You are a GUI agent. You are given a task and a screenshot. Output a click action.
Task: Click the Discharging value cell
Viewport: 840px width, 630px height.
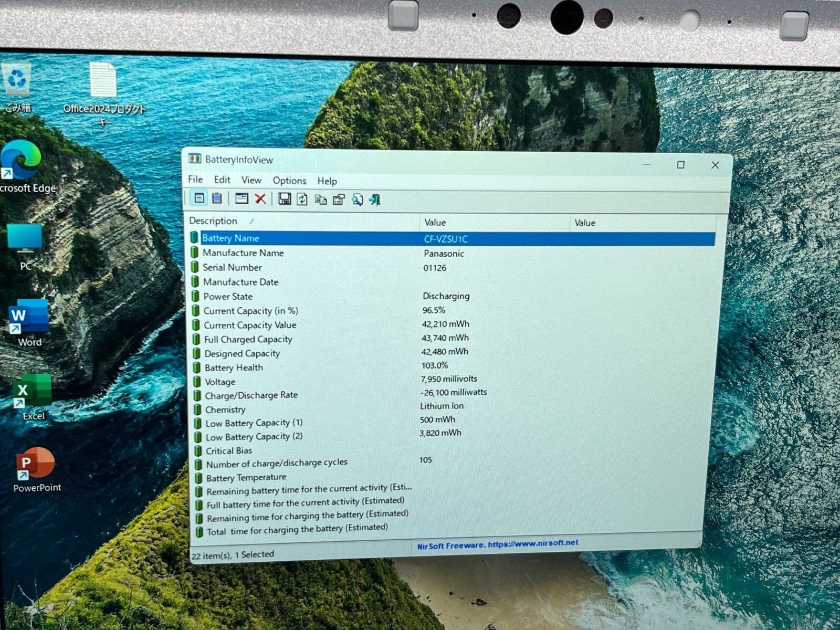[446, 296]
